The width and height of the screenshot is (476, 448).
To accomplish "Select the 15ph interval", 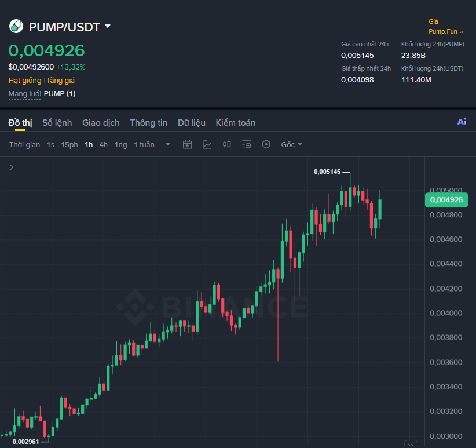I will (69, 144).
